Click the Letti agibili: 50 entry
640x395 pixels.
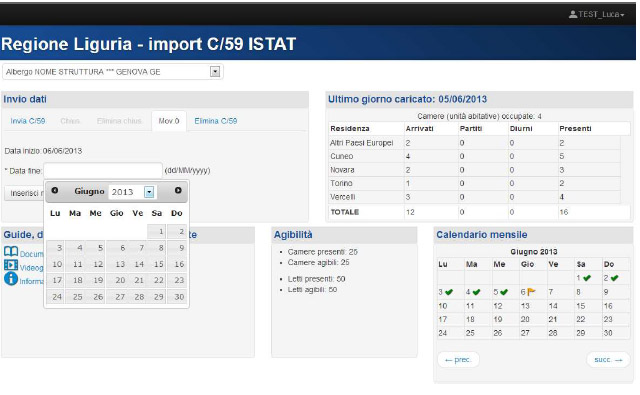pos(312,290)
